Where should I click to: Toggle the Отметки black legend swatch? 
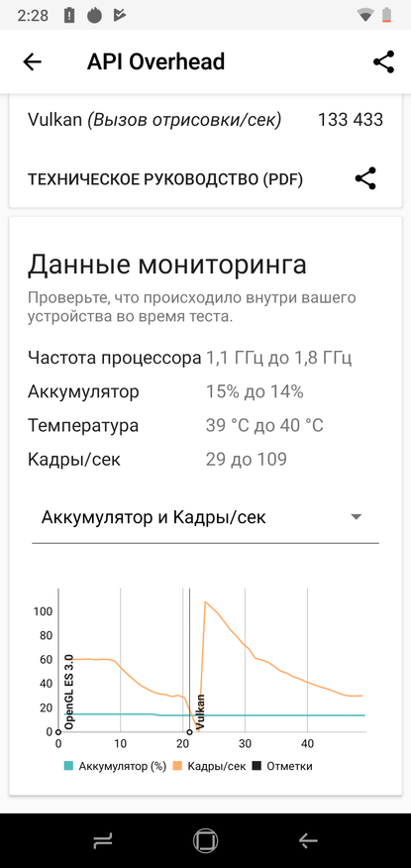tap(257, 766)
